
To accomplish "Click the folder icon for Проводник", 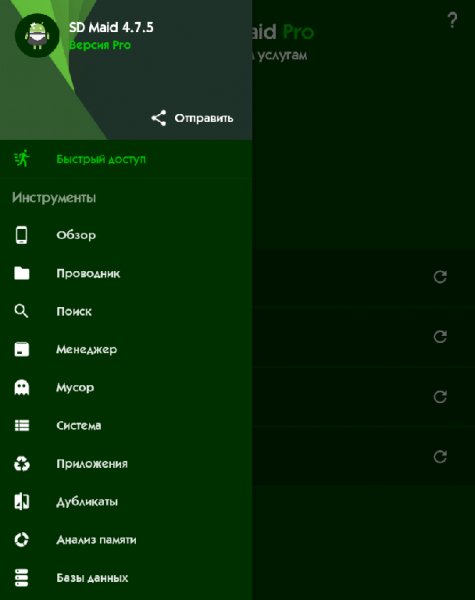I will pyautogui.click(x=22, y=273).
